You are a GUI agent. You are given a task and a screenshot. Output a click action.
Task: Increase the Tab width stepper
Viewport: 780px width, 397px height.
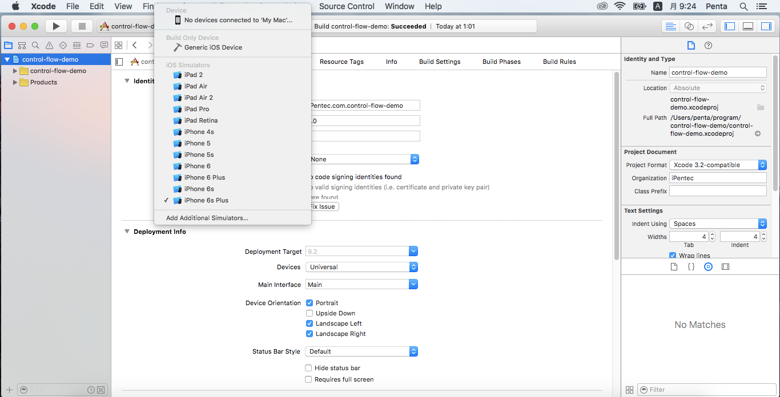pos(712,234)
